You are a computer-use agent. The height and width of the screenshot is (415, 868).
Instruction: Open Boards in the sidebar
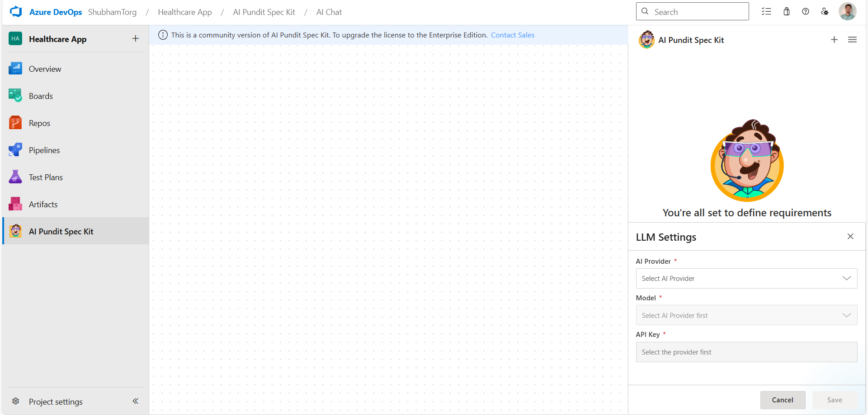point(41,96)
